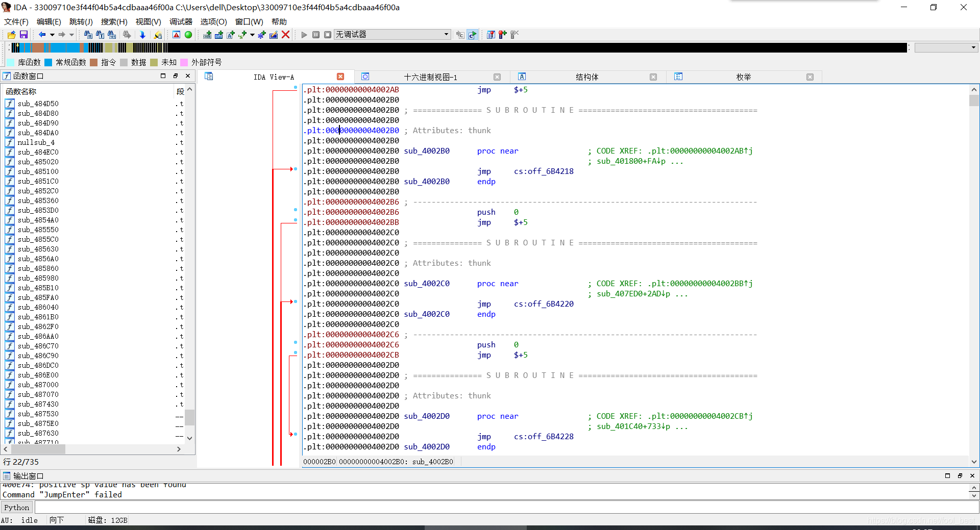Viewport: 980px width, 530px height.
Task: Open the back-navigation history dropdown arrow
Action: pos(52,35)
